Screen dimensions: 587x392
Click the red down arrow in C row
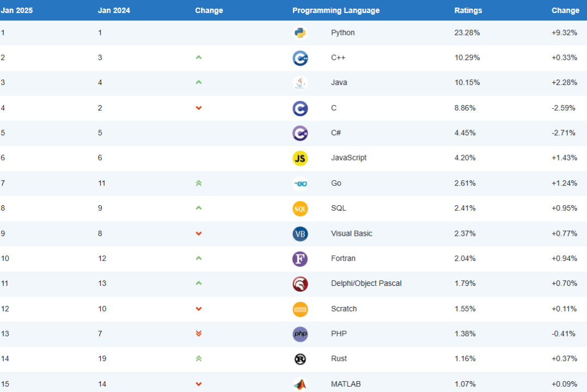point(199,108)
